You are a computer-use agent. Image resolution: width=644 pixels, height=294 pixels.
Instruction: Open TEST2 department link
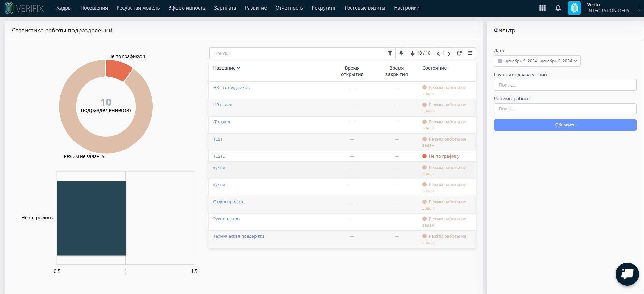(219, 156)
